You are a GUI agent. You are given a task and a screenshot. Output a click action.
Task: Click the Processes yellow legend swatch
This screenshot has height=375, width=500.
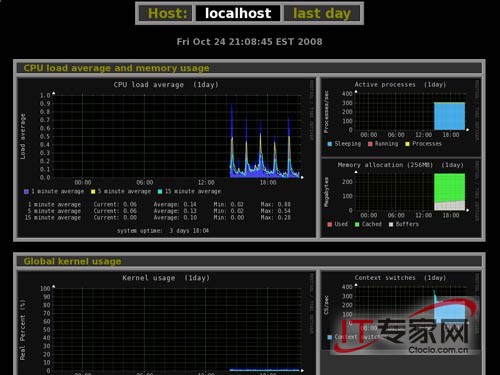[407, 144]
